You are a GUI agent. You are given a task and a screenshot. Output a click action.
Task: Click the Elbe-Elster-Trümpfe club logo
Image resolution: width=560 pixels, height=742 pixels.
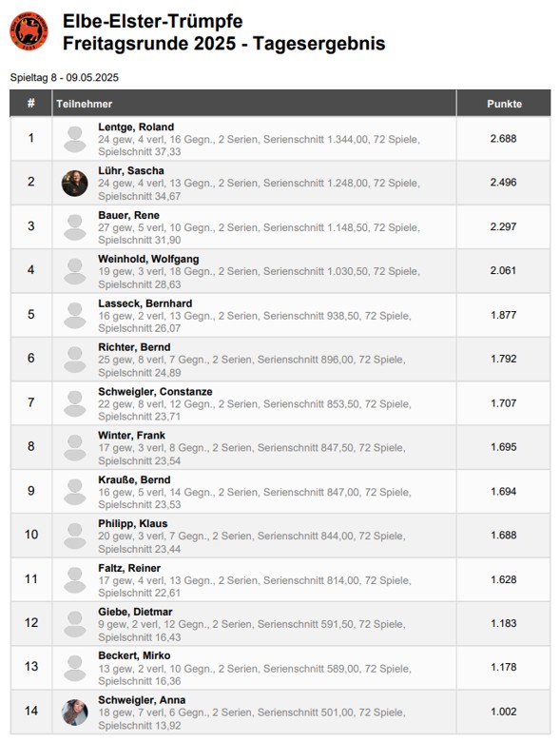[29, 30]
